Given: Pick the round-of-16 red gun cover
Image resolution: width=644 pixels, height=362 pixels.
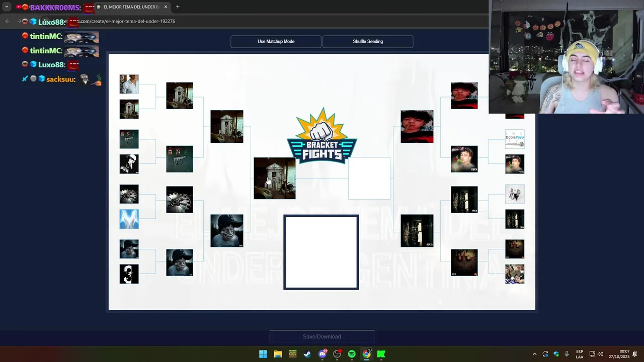Looking at the screenshot, I should (x=129, y=139).
